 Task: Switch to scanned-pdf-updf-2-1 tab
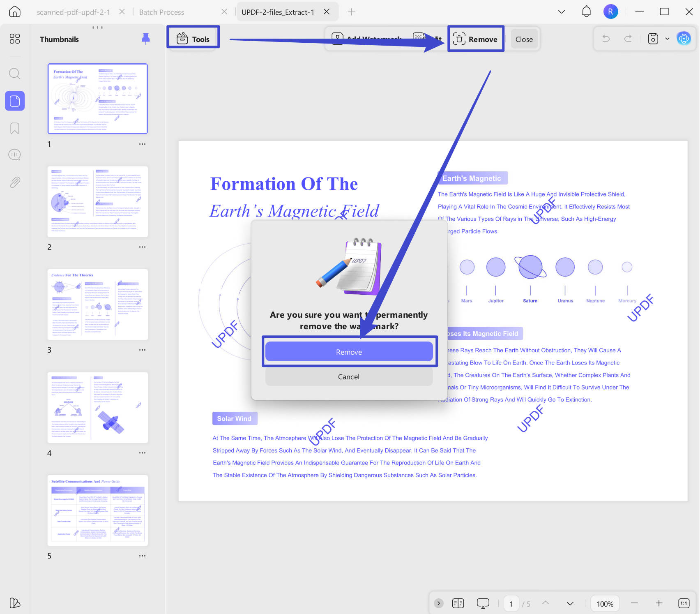(x=74, y=12)
